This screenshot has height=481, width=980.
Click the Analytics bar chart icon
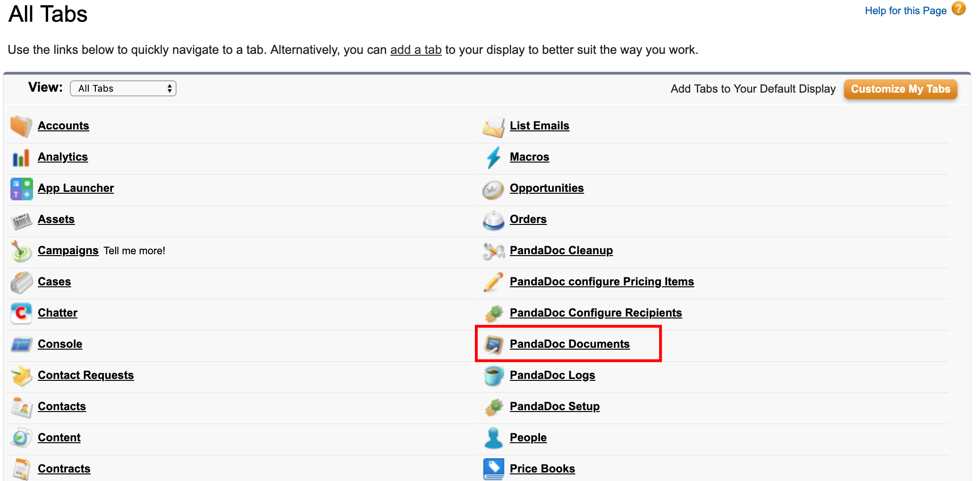(21, 157)
